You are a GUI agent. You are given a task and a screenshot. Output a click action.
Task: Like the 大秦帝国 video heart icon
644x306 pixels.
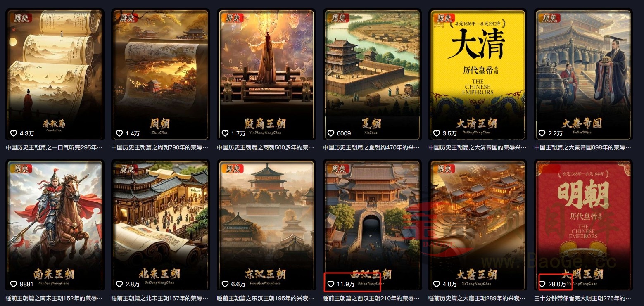542,133
